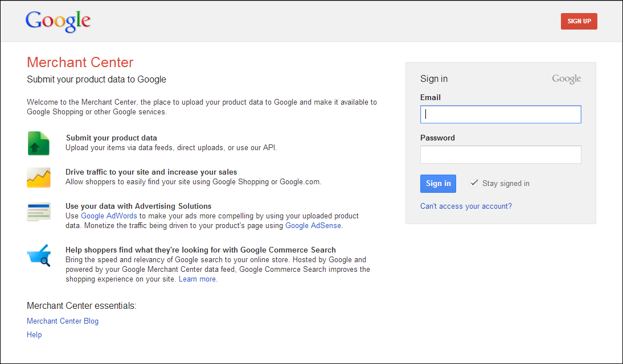Open the Merchant Center Blog link
This screenshot has width=623, height=364.
pyautogui.click(x=63, y=321)
